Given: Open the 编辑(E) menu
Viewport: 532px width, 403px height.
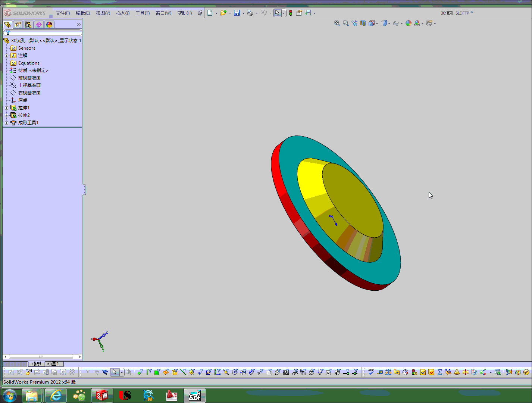Looking at the screenshot, I should (x=83, y=13).
